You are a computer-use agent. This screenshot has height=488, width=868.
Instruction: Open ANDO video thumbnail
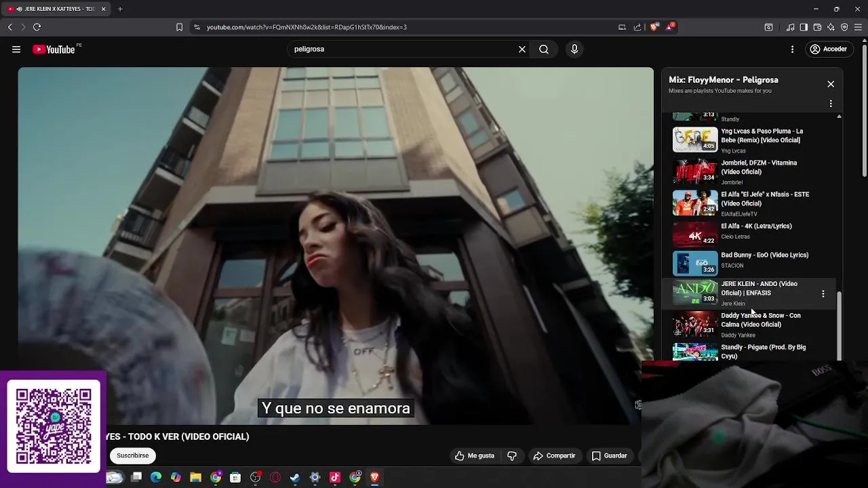coord(694,293)
